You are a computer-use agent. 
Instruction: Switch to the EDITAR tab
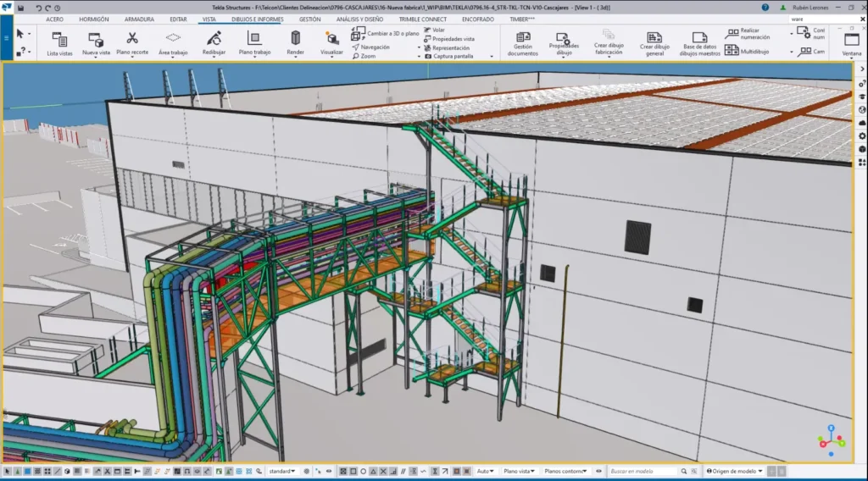pos(178,19)
